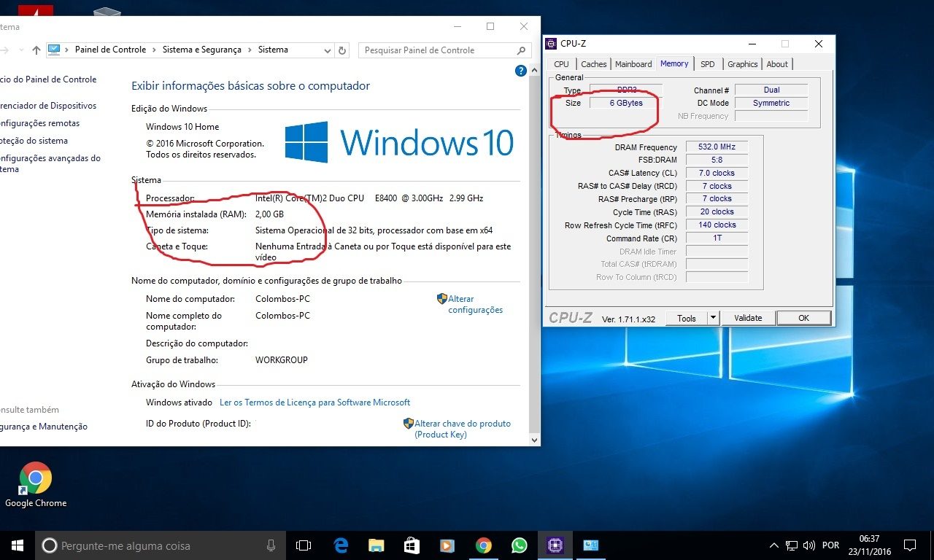
Task: Click OK in the CPU-Z window
Action: [803, 318]
